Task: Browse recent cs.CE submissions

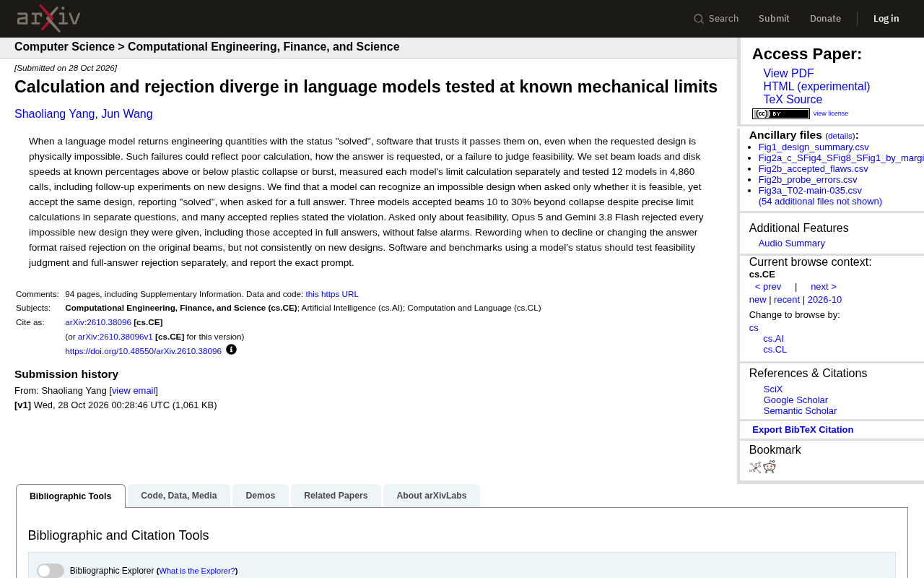Action: pyautogui.click(x=787, y=300)
